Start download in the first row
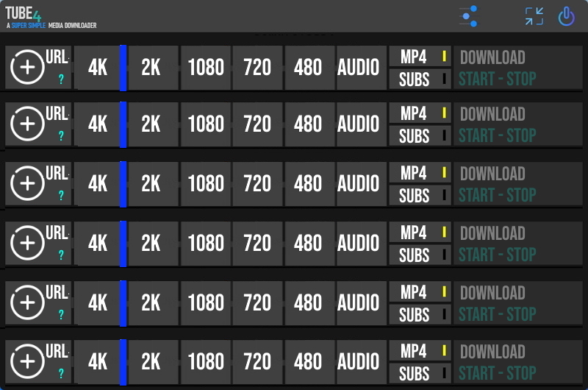588x390 pixels. 518,68
